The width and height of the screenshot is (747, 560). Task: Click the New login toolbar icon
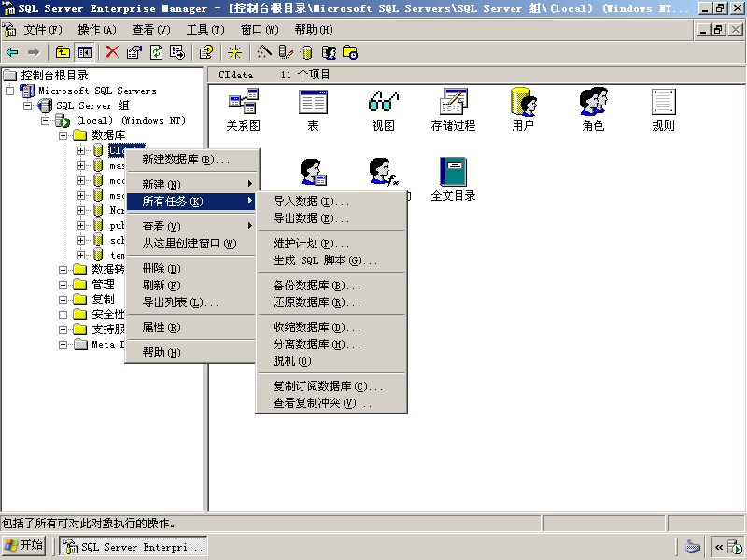[x=329, y=52]
